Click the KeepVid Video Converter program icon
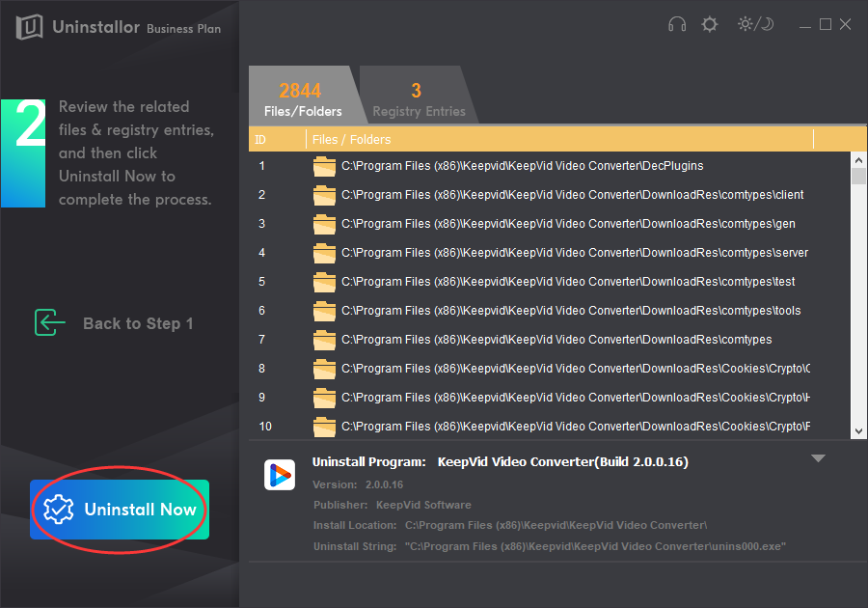This screenshot has width=868, height=608. (x=280, y=475)
